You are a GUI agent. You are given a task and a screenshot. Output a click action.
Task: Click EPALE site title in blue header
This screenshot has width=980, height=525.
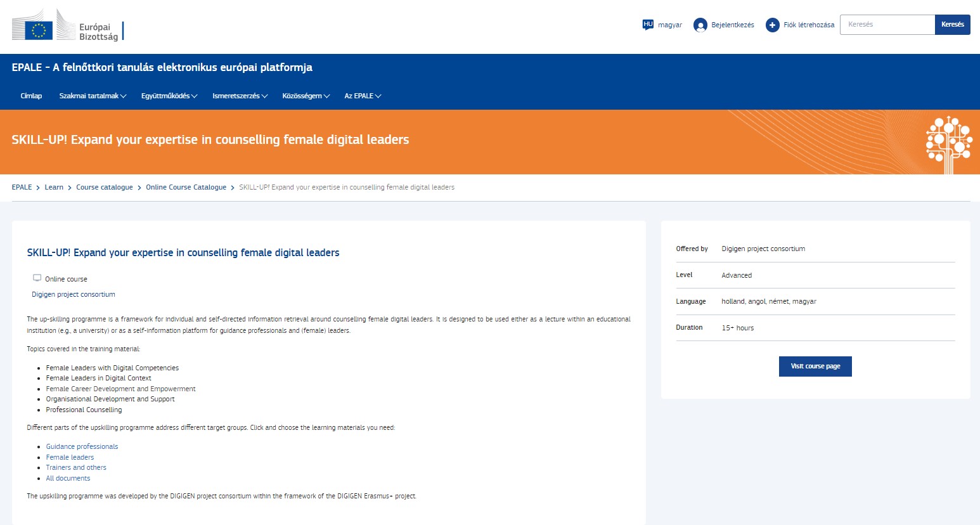click(162, 67)
